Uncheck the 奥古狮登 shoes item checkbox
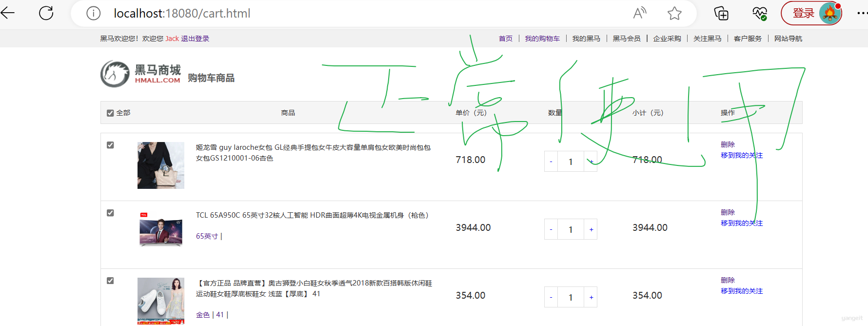Image resolution: width=868 pixels, height=326 pixels. point(110,281)
